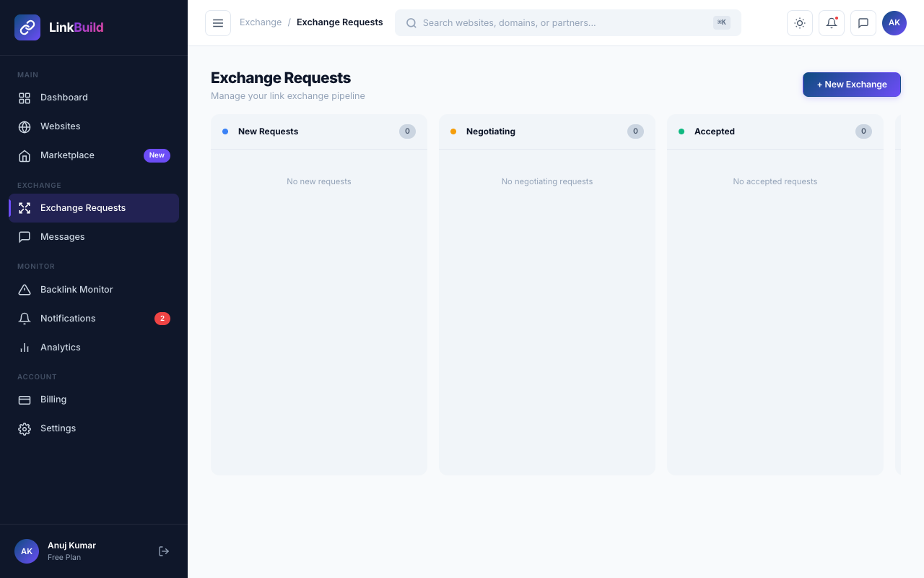Image resolution: width=924 pixels, height=578 pixels.
Task: Click the 'No negotiating requests' text
Action: click(547, 181)
